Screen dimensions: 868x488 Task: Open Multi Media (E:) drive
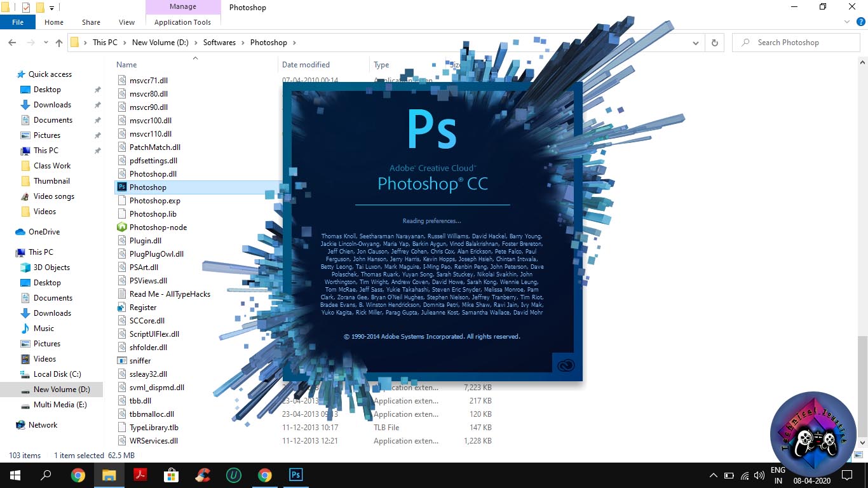[x=60, y=405]
